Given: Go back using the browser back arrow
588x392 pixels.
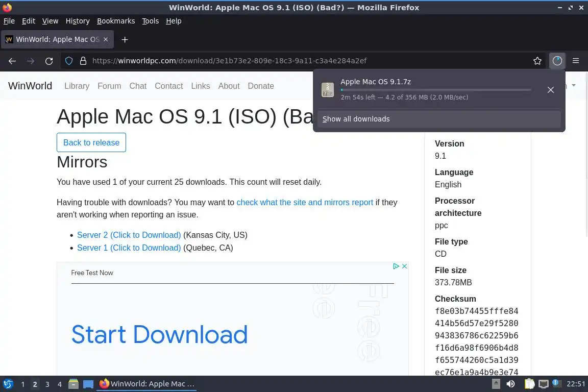Looking at the screenshot, I should [12, 61].
